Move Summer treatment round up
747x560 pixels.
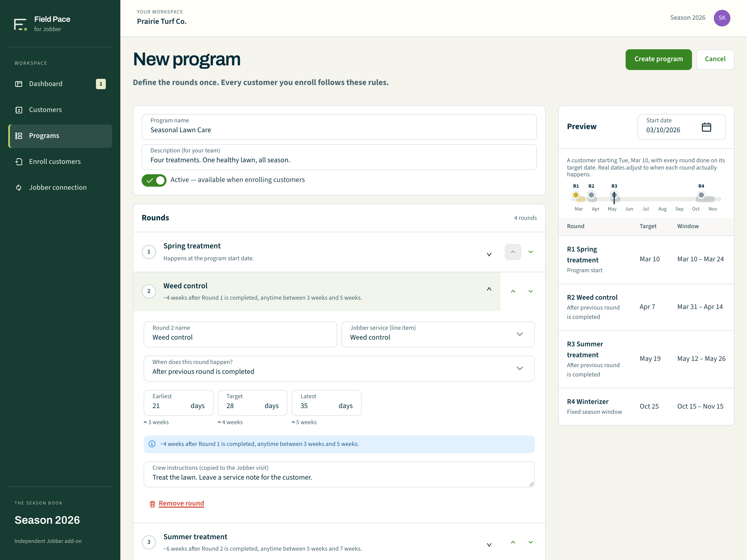click(x=513, y=542)
